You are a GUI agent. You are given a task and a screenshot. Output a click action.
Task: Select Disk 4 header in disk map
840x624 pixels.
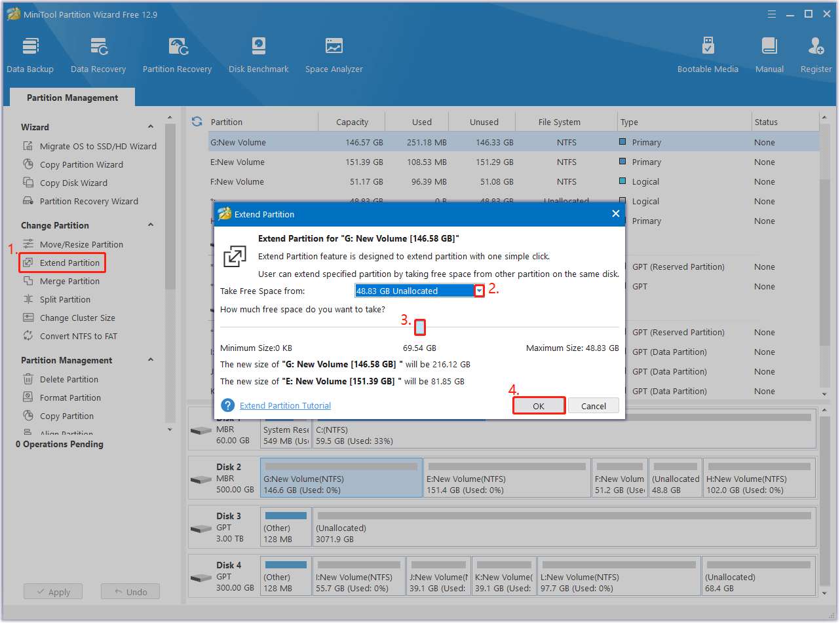coord(223,576)
